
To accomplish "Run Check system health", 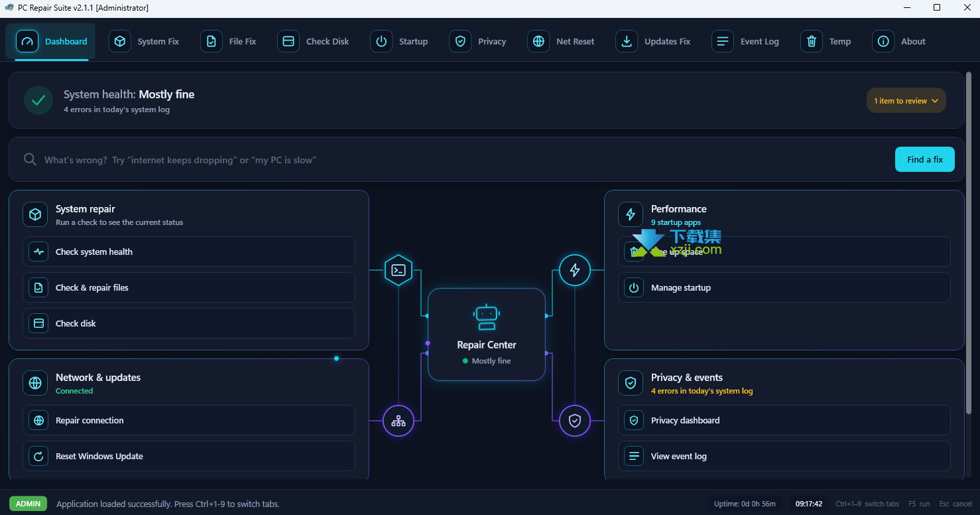I will tap(189, 252).
